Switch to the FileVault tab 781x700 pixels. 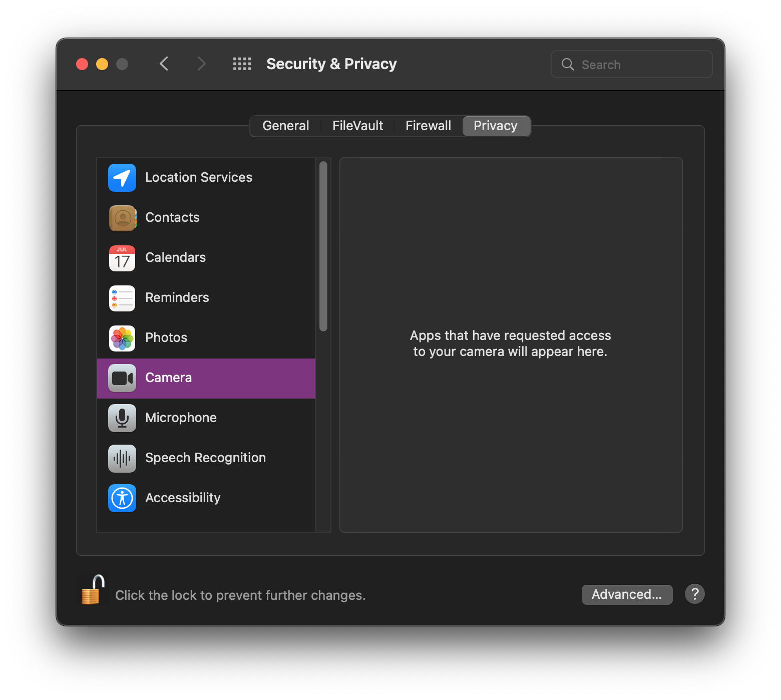(358, 126)
